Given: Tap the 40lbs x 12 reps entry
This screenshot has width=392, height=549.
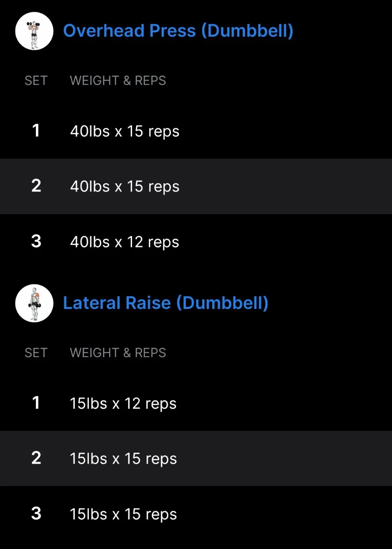Looking at the screenshot, I should tap(125, 242).
